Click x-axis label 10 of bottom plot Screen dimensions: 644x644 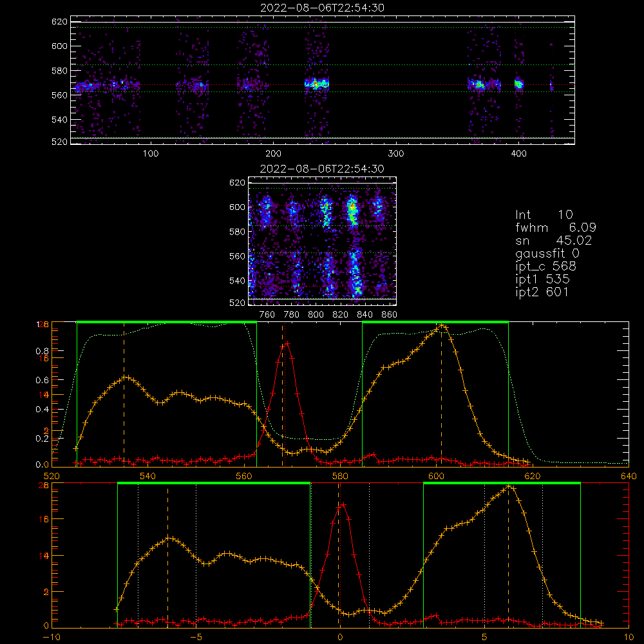(x=629, y=637)
